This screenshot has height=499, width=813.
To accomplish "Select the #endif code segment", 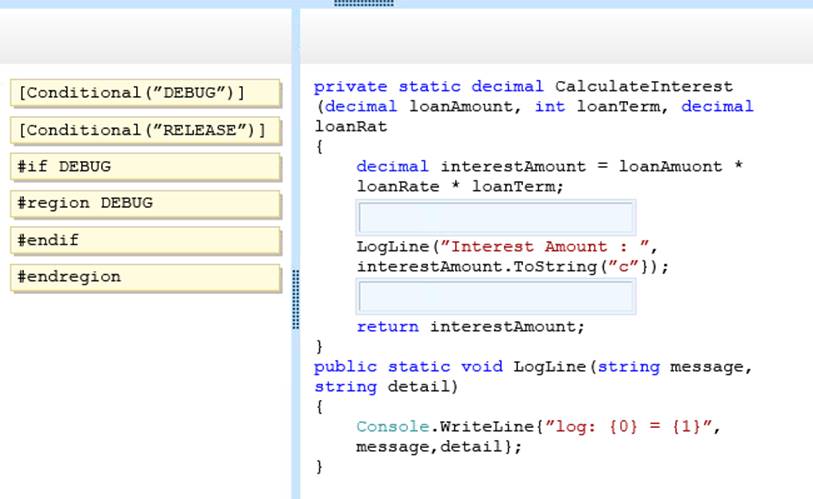I will [145, 241].
